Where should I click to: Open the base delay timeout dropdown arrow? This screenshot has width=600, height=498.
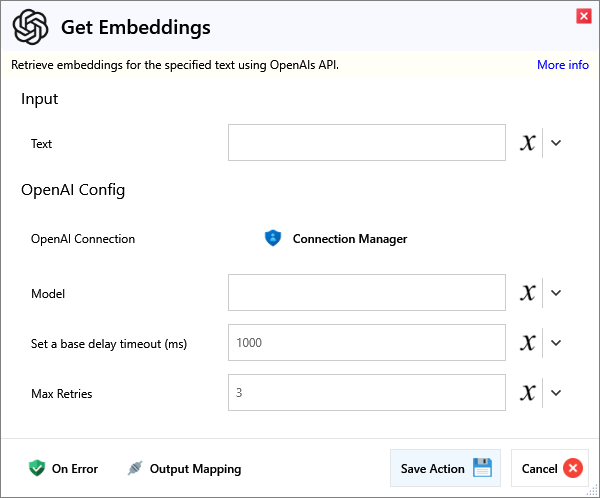pyautogui.click(x=557, y=343)
